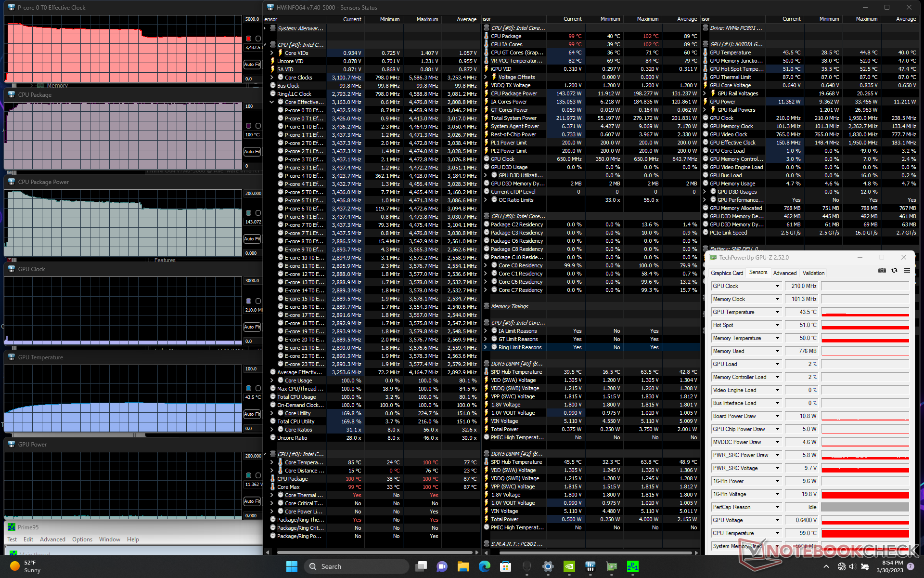Open the Prime95 Advanced menu
This screenshot has height=578, width=924.
(x=52, y=539)
